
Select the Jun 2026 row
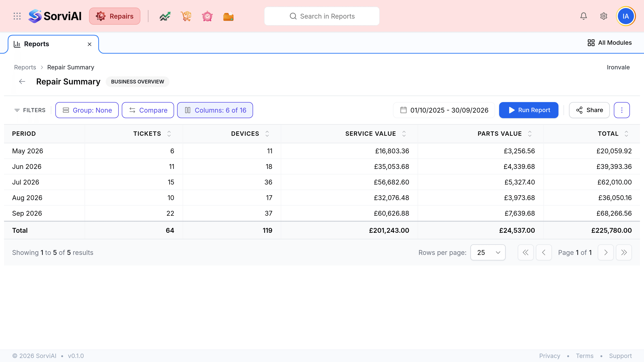tap(322, 167)
